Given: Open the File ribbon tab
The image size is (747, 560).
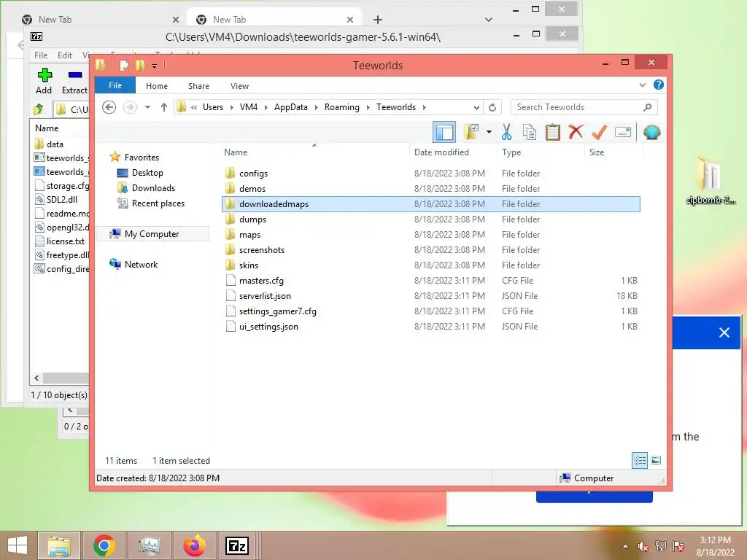Looking at the screenshot, I should (x=115, y=85).
